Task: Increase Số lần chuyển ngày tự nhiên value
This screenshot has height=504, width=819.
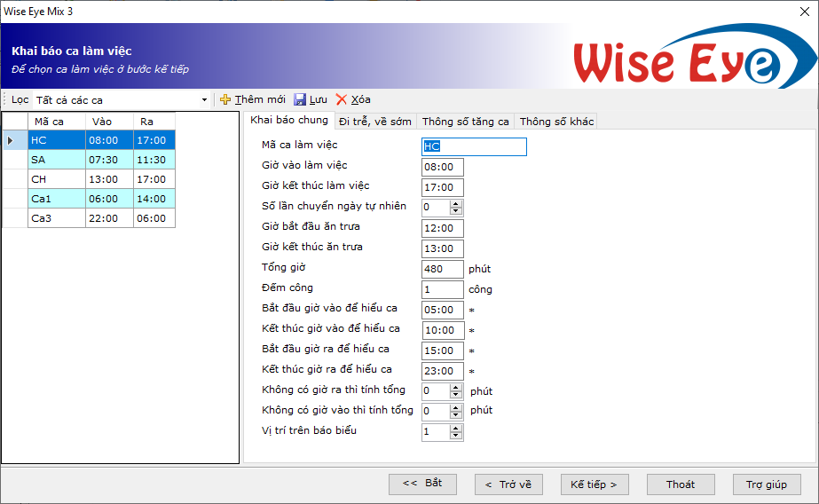Action: click(456, 204)
